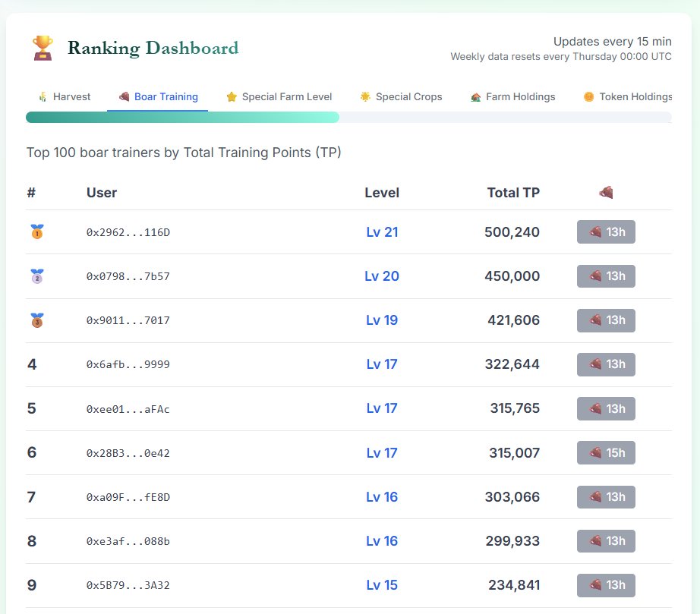700x614 pixels.
Task: Click the tab strip horizontal scrollbar
Action: click(182, 118)
